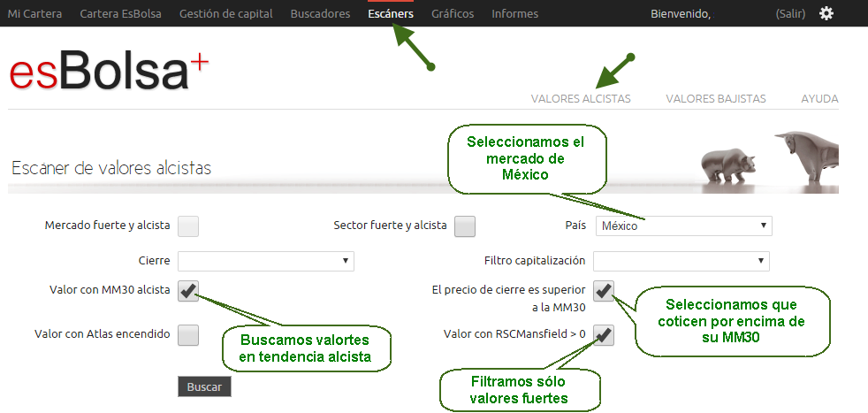
Task: Tick the Sector fuerte y alcista checkbox
Action: [x=465, y=226]
